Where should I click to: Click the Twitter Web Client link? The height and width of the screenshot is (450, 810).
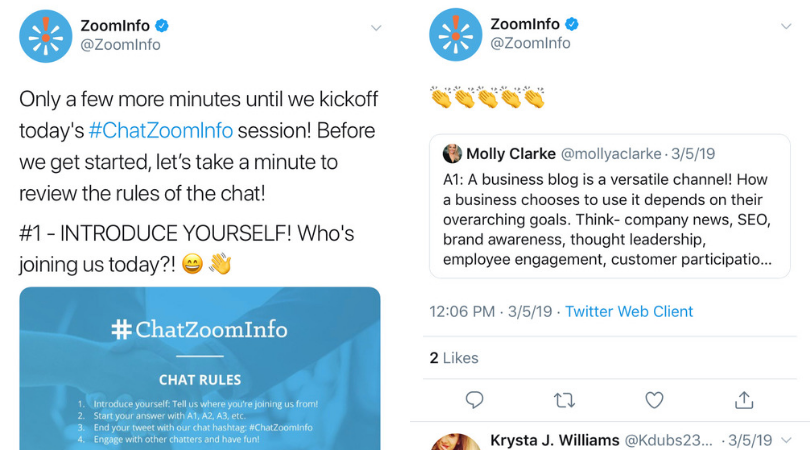tap(629, 312)
